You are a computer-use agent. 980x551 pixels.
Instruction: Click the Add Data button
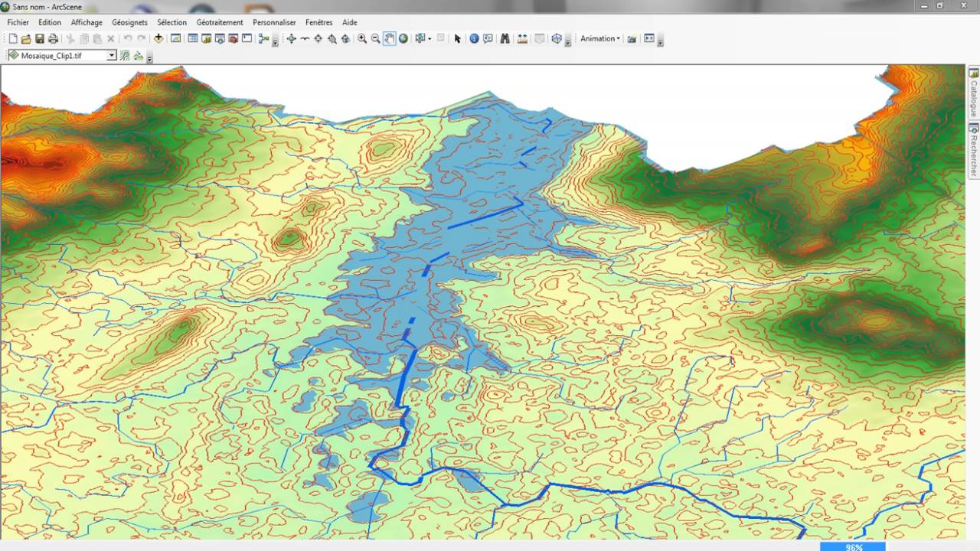pos(158,38)
